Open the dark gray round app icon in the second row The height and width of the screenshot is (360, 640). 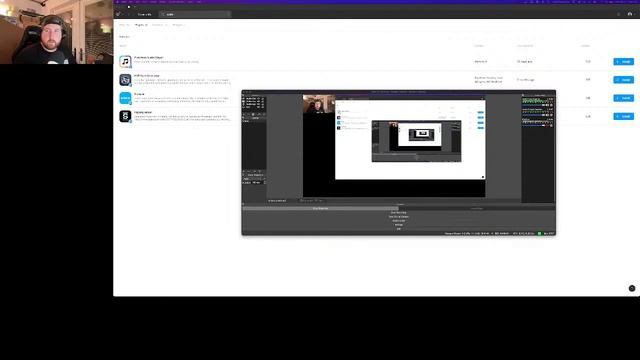pyautogui.click(x=125, y=80)
